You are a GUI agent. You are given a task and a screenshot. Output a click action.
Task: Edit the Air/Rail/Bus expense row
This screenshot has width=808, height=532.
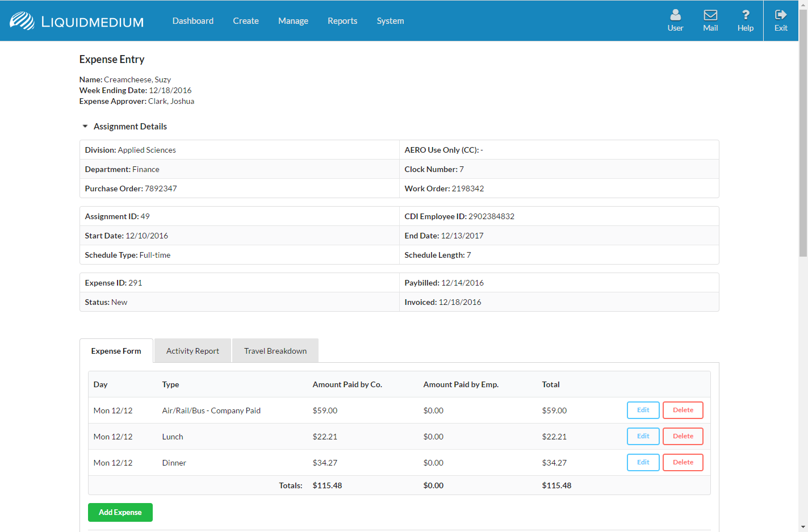[643, 410]
